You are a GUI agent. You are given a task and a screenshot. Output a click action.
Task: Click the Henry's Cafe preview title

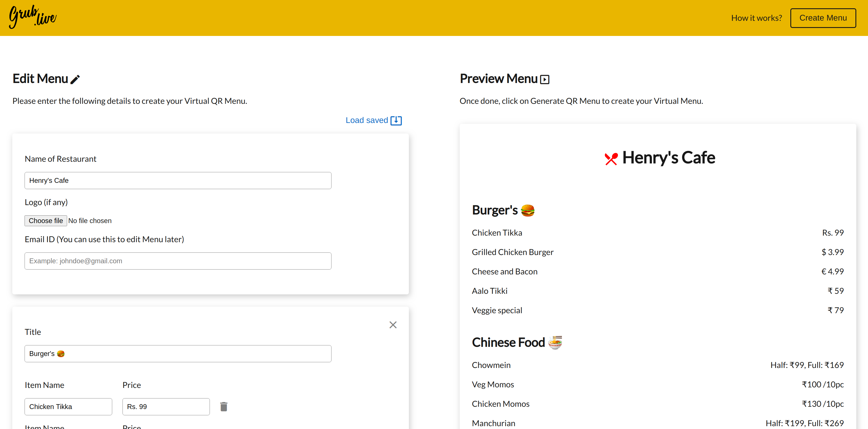668,157
